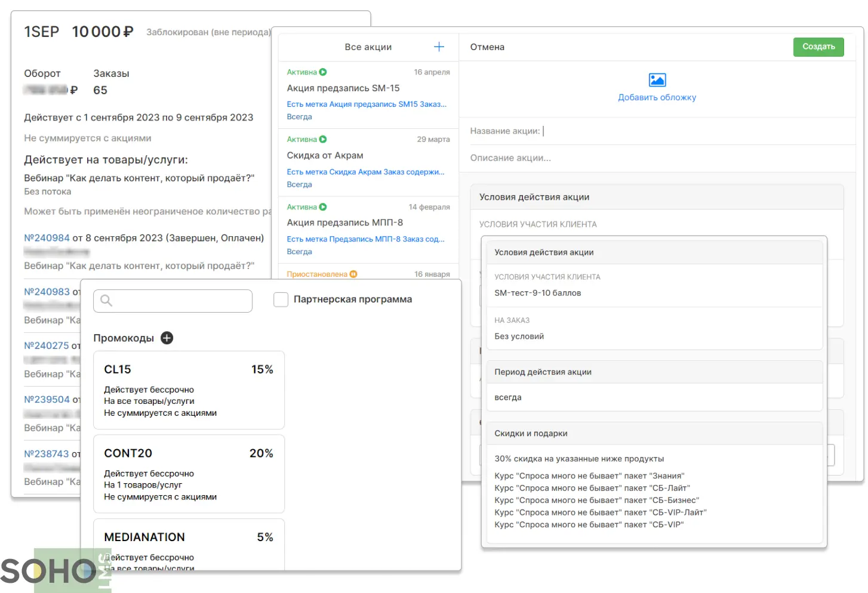
Task: Click пакет "СБ-Бизнес" course line
Action: point(596,501)
